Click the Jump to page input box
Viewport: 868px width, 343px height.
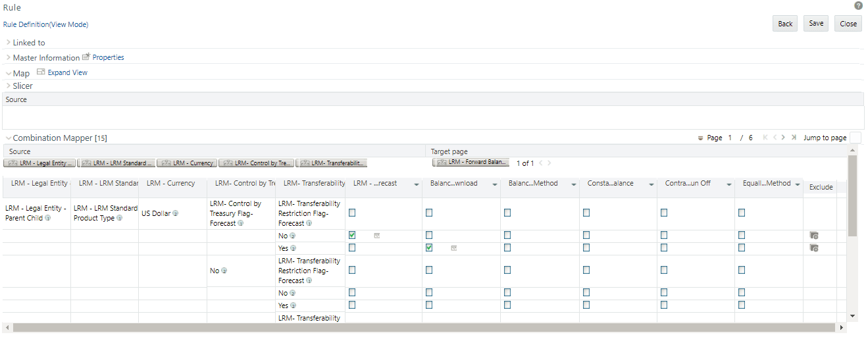pyautogui.click(x=855, y=138)
